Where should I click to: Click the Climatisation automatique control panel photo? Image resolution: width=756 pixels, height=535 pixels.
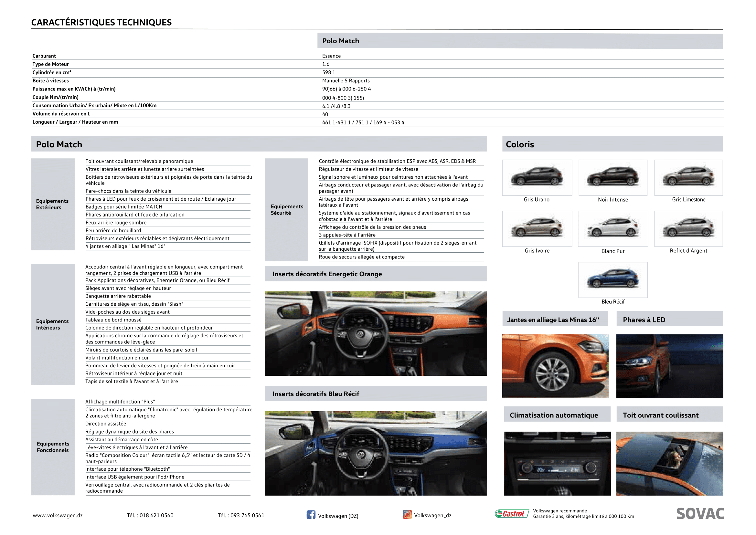[x=557, y=463]
